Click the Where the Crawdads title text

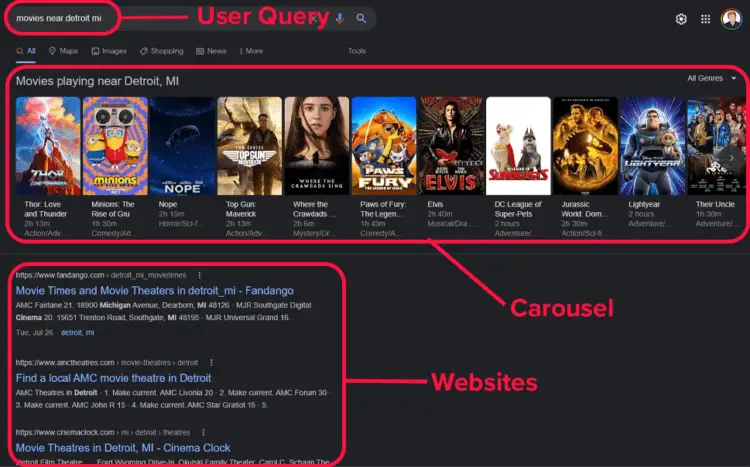coord(314,209)
